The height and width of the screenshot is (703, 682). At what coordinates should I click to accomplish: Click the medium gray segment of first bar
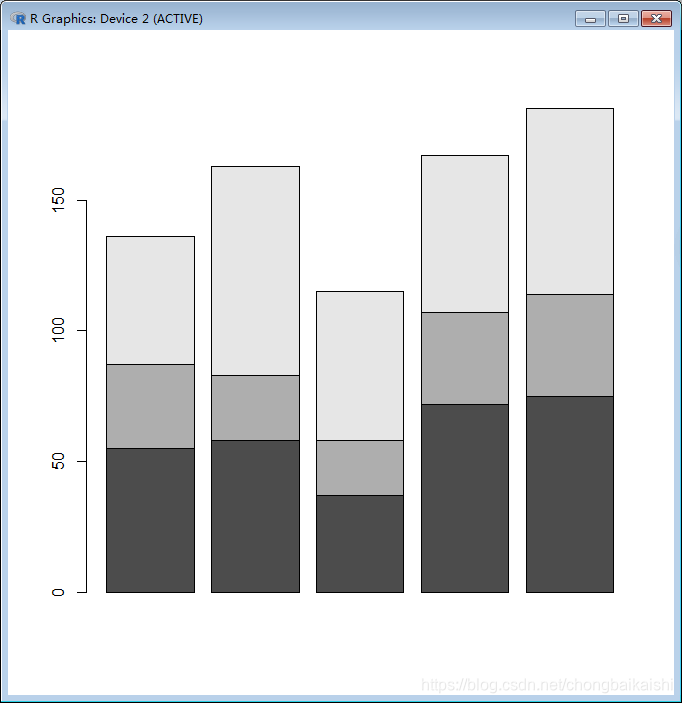tap(151, 406)
